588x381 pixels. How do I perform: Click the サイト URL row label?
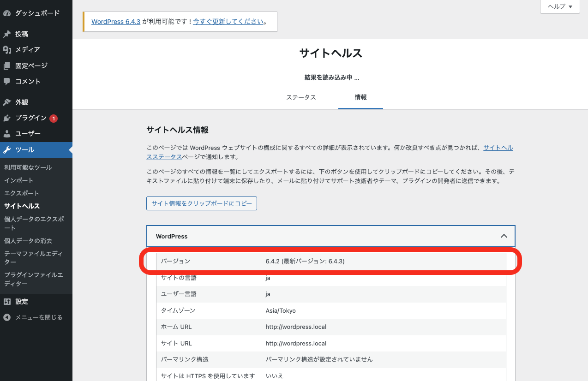tap(176, 344)
